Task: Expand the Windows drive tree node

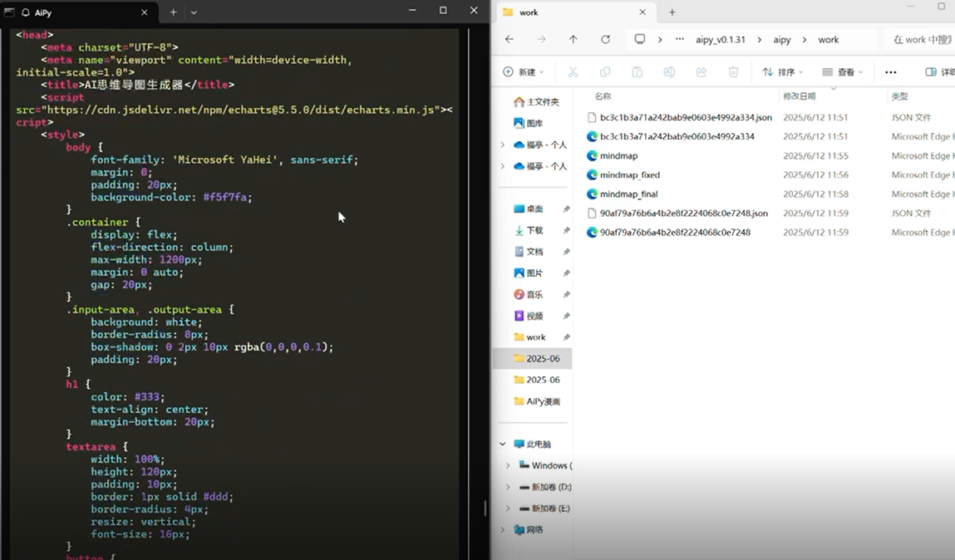Action: [508, 465]
